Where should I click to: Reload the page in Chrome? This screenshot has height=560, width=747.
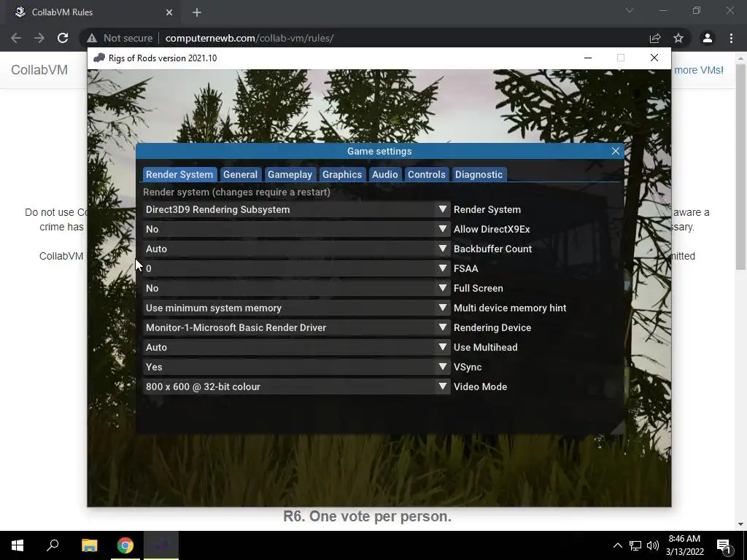63,38
